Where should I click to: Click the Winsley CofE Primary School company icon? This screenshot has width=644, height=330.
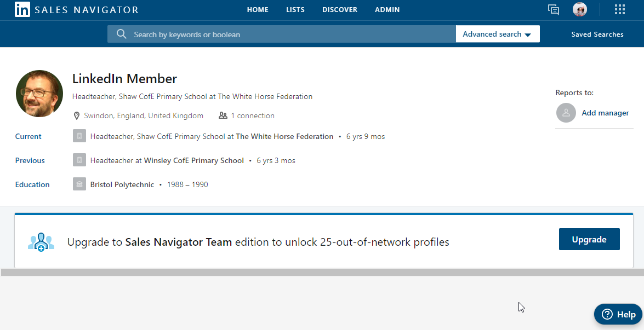point(79,160)
